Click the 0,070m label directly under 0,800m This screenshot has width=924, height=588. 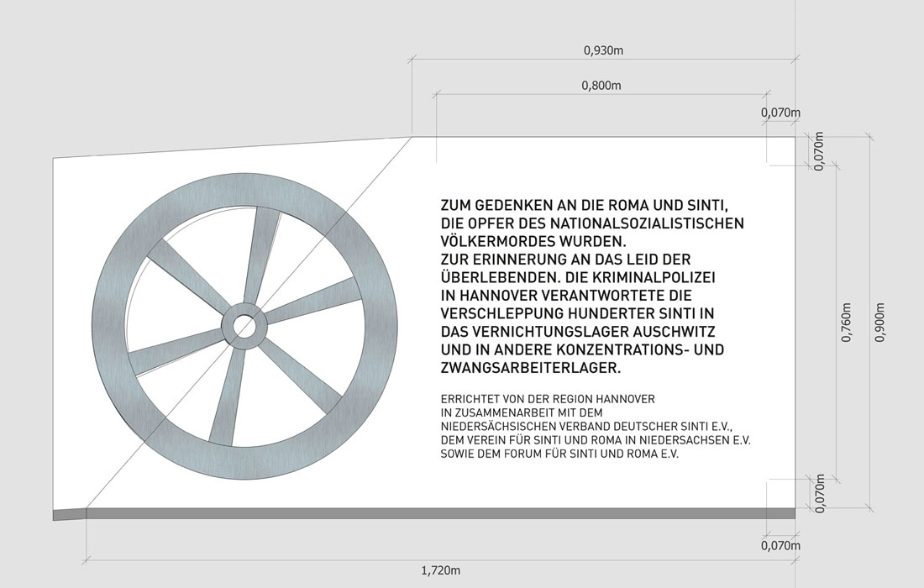click(780, 112)
